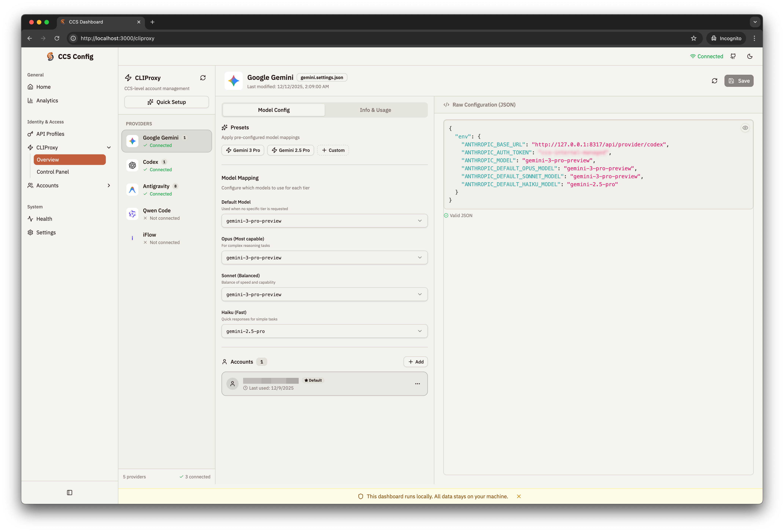This screenshot has width=784, height=532.
Task: Open the GitHub link in the header
Action: click(x=733, y=56)
